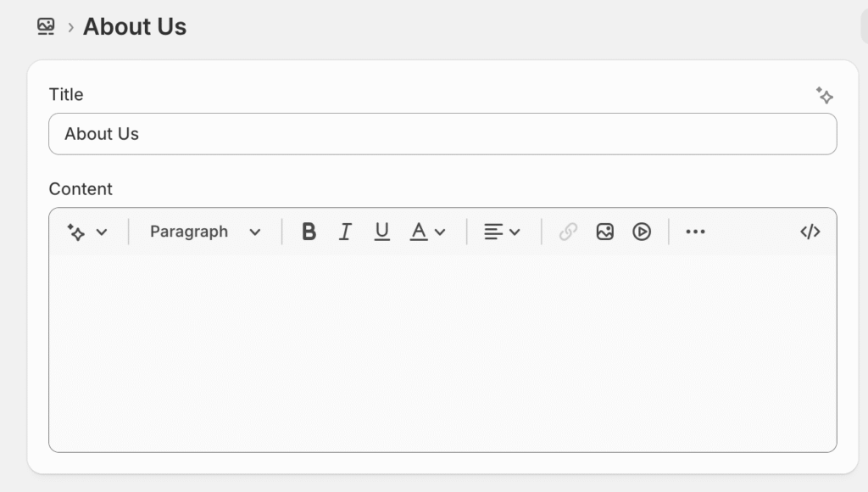This screenshot has height=492, width=868.
Task: Click the pages breadcrumb icon
Action: pos(46,27)
